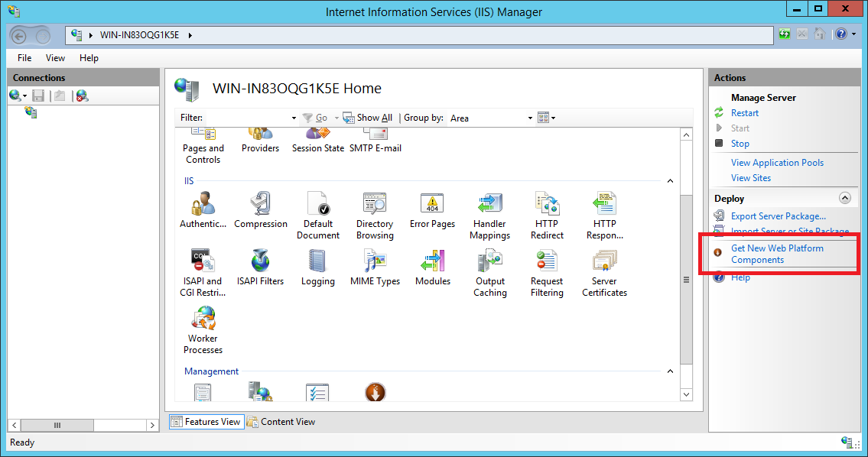
Task: Open Handler Mappings feature
Action: (x=490, y=216)
